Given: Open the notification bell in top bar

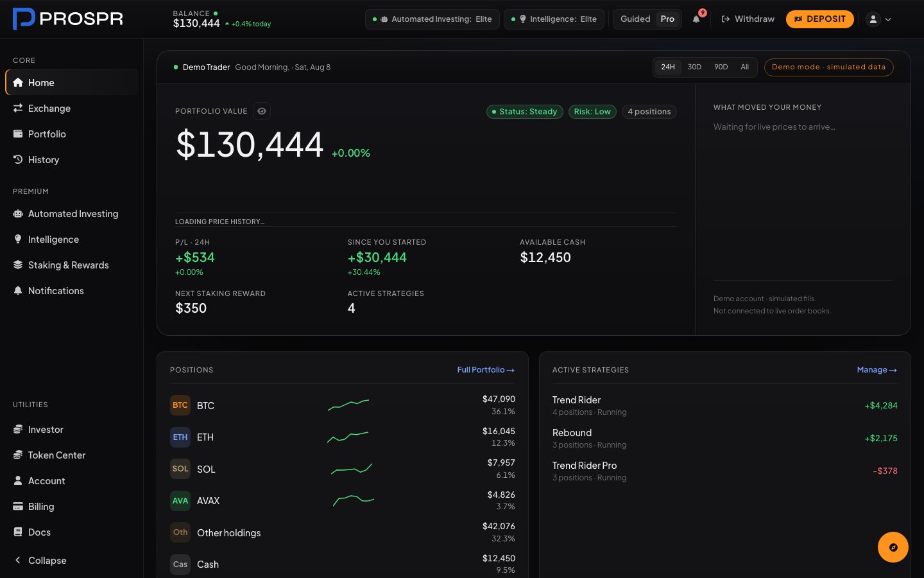Looking at the screenshot, I should click(x=696, y=19).
